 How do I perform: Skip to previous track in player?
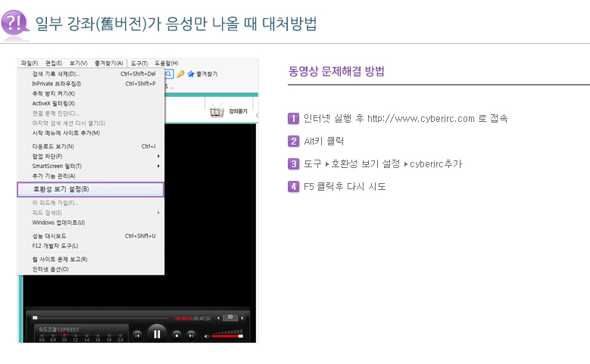click(x=138, y=335)
